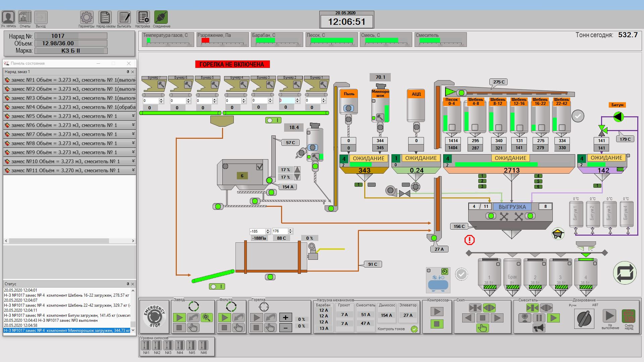This screenshot has width=644, height=362.
Task: Click the up arrow beside 17 % value
Action: (297, 170)
